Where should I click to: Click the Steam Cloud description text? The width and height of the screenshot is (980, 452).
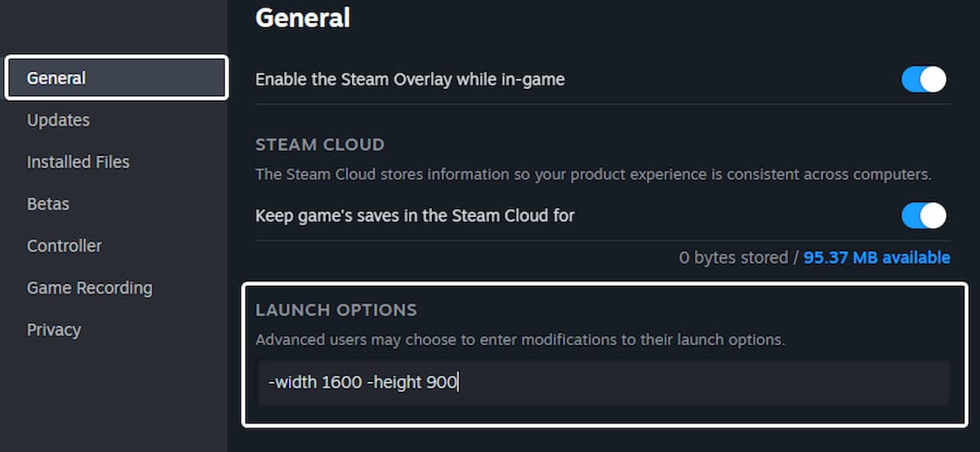[593, 175]
